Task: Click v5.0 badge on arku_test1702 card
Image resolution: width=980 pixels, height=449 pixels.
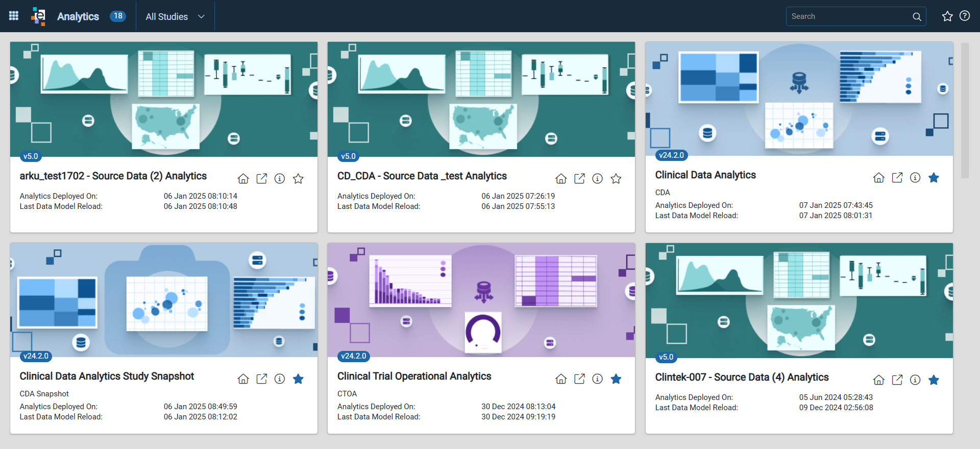Action: coord(31,156)
